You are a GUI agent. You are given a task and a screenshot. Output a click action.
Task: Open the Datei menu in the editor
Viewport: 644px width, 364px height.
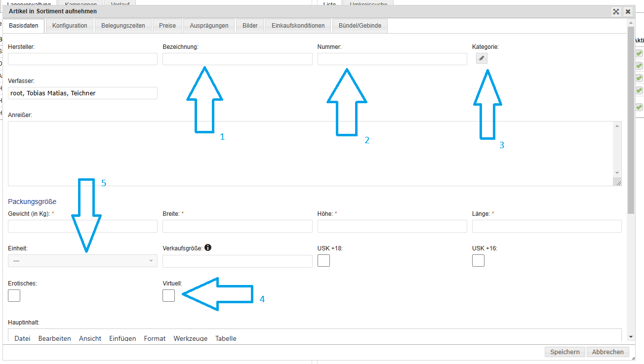click(22, 338)
